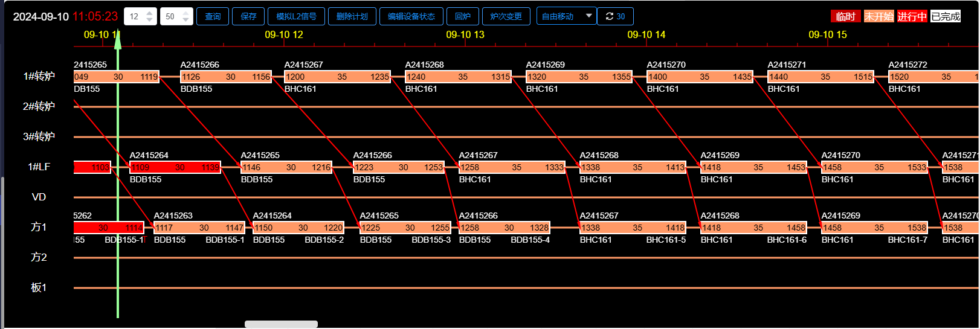Trigger the 模拟L2信号 button
Viewport: 980px width, 329px height.
(296, 16)
